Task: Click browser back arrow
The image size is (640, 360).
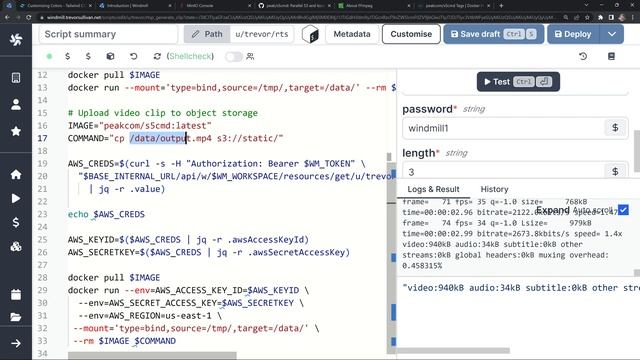Action: click(x=7, y=18)
